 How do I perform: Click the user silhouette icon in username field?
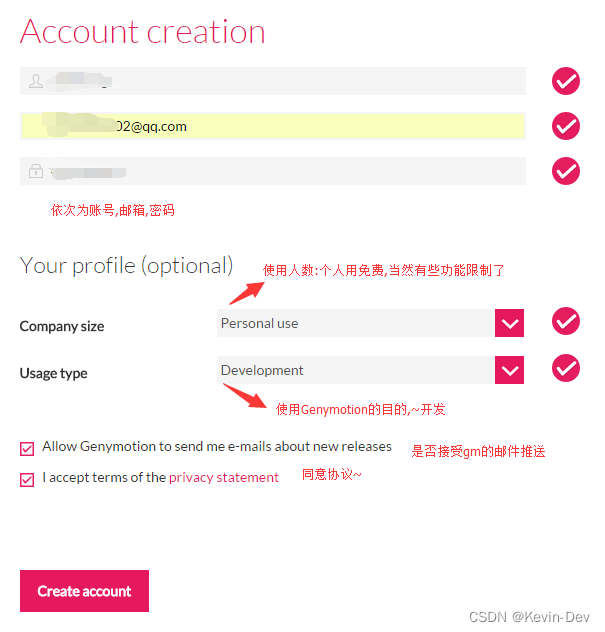coord(36,81)
